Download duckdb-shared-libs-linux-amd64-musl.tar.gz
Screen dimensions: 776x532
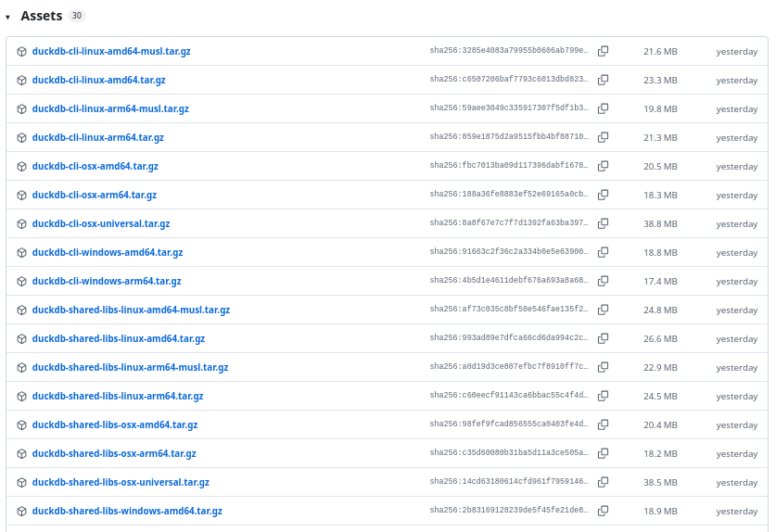[131, 310]
